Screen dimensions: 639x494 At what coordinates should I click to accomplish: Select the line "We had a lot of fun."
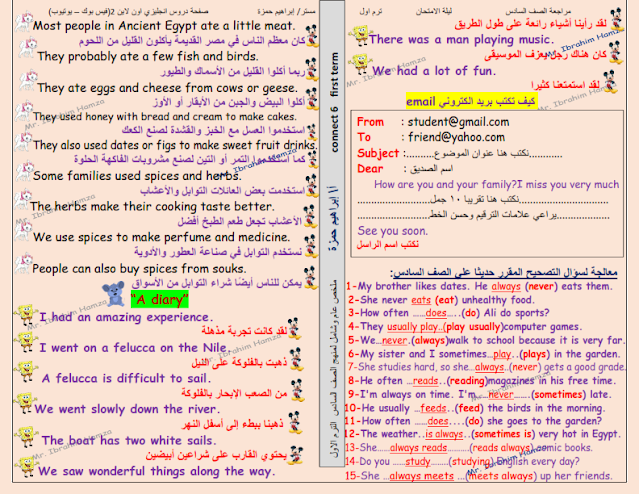coord(434,71)
